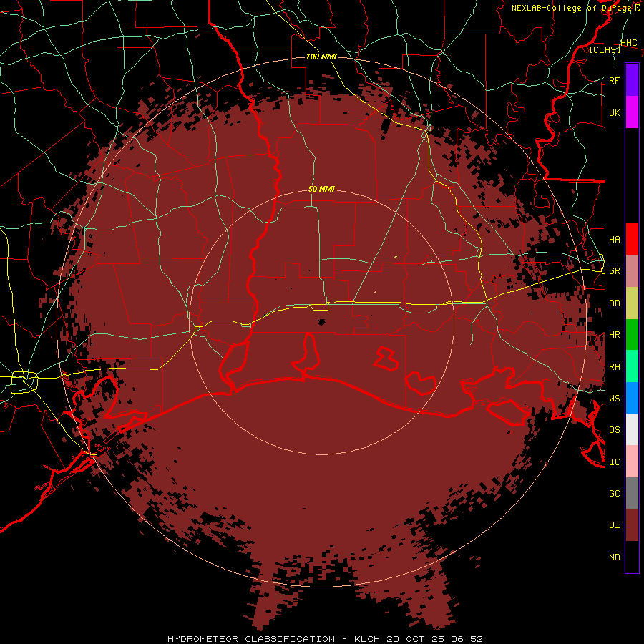644x644 pixels.
Task: Click the BI legend label
Action: click(615, 525)
